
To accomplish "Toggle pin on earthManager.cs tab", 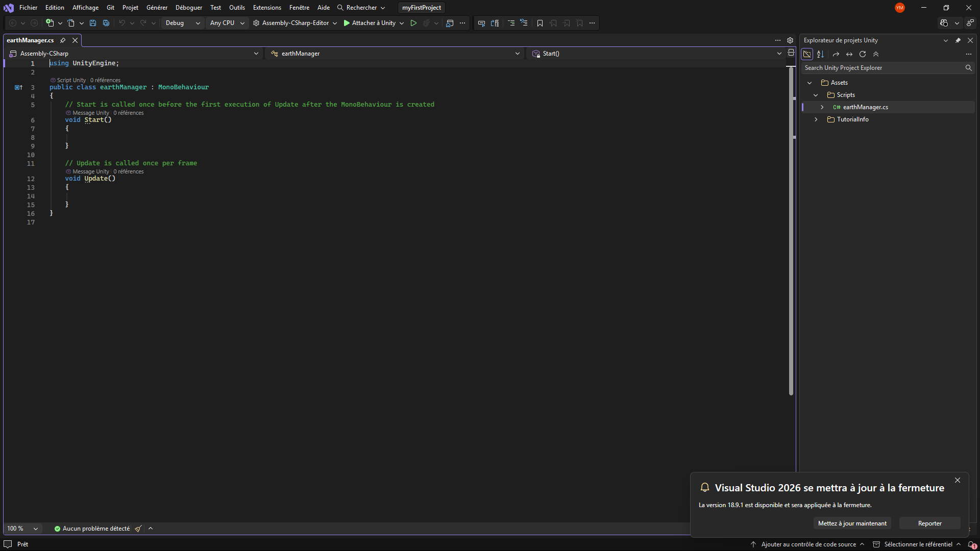I will tap(63, 40).
